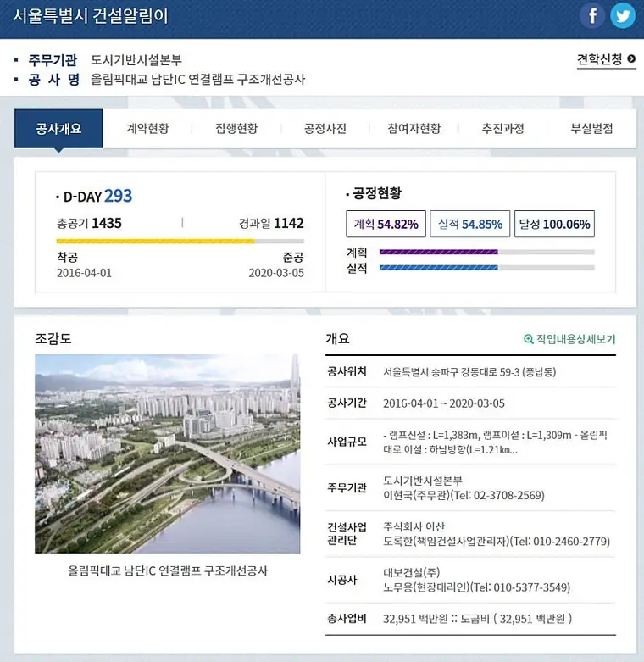This screenshot has height=662, width=644.
Task: Share page via Twitter icon
Action: coord(623,16)
